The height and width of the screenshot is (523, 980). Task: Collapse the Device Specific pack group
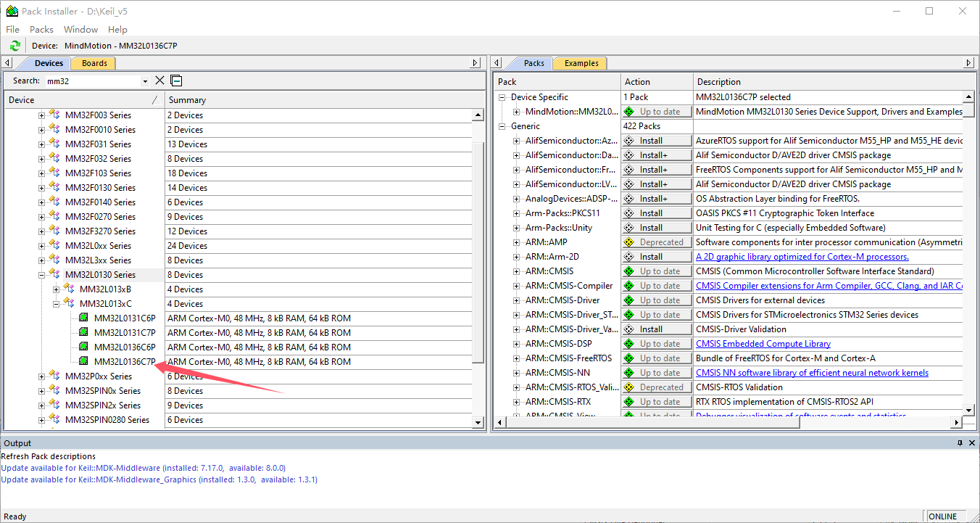502,97
